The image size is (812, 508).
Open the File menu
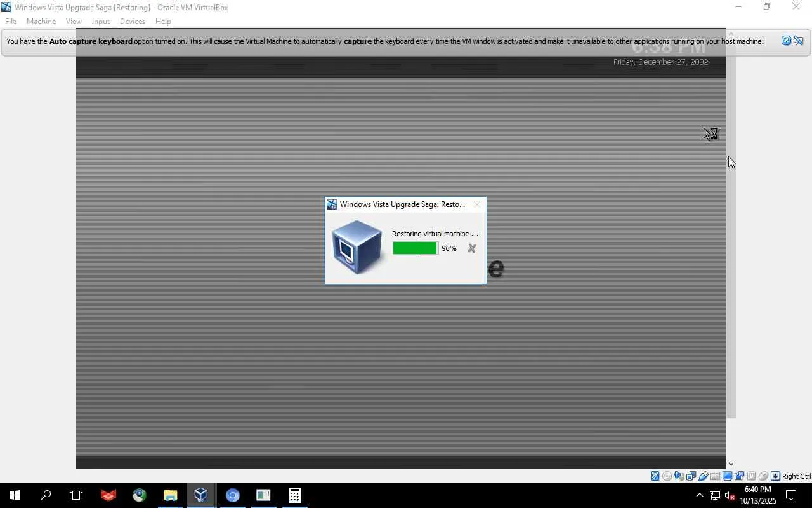coord(11,21)
